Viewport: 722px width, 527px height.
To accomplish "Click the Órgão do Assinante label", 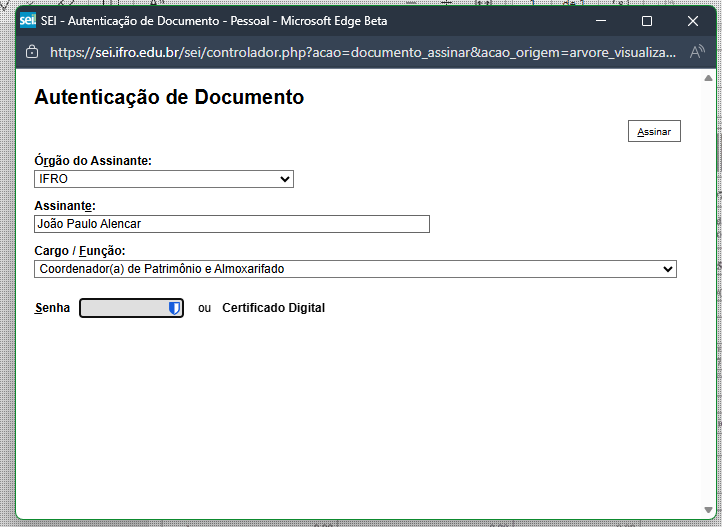I will 93,161.
